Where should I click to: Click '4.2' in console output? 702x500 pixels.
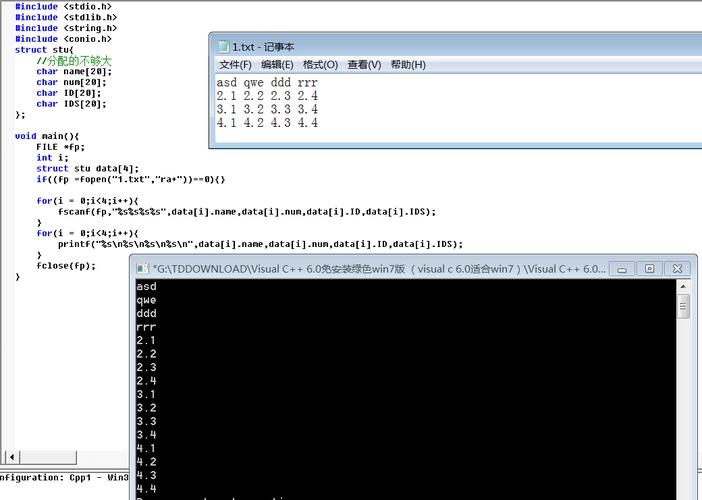[146, 462]
